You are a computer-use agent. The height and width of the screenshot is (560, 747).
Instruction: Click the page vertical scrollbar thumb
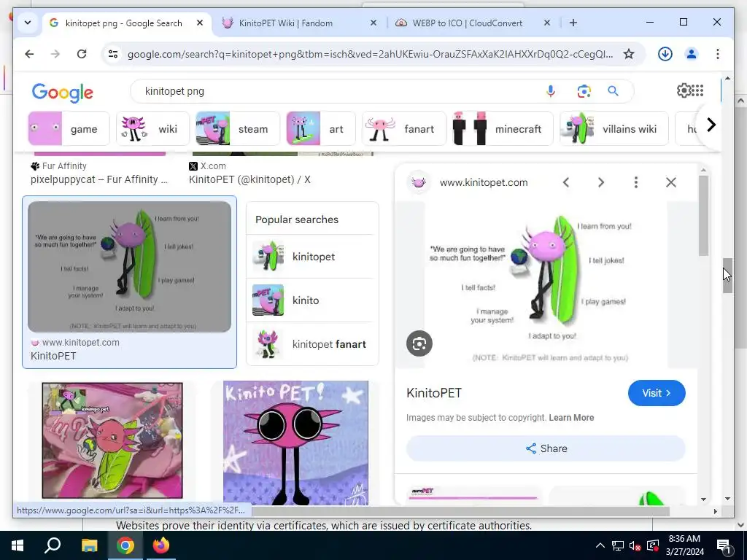point(727,275)
